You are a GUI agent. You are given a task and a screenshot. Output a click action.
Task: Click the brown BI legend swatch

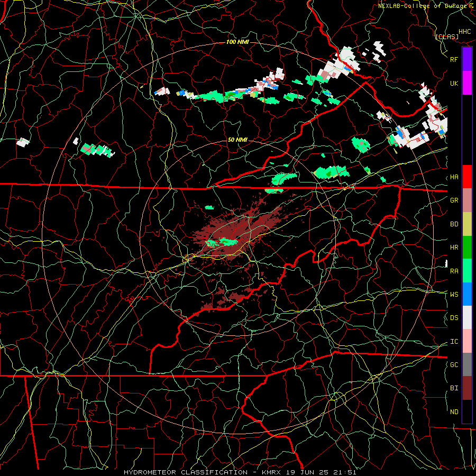pyautogui.click(x=467, y=388)
